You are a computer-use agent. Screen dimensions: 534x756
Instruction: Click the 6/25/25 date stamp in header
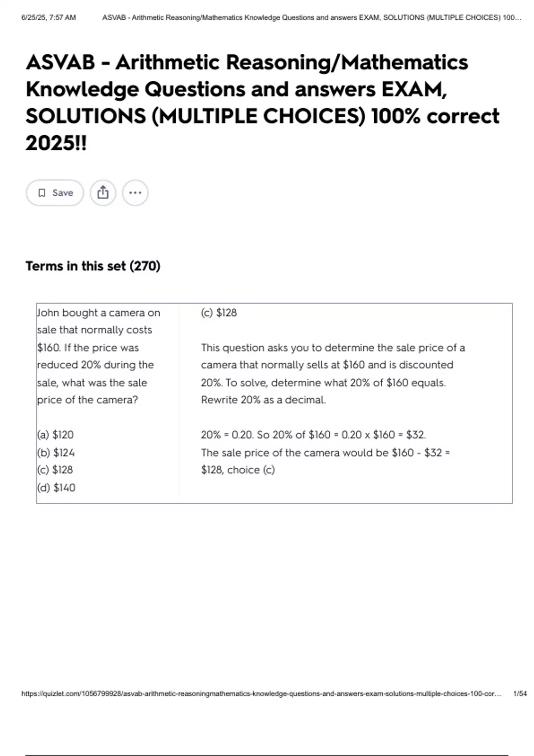49,18
